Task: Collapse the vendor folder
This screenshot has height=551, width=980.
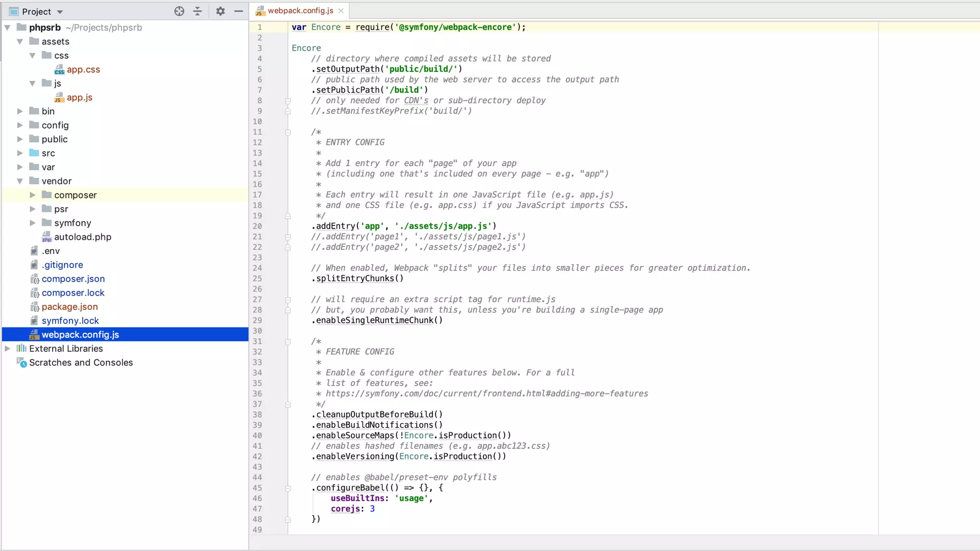Action: pos(20,181)
